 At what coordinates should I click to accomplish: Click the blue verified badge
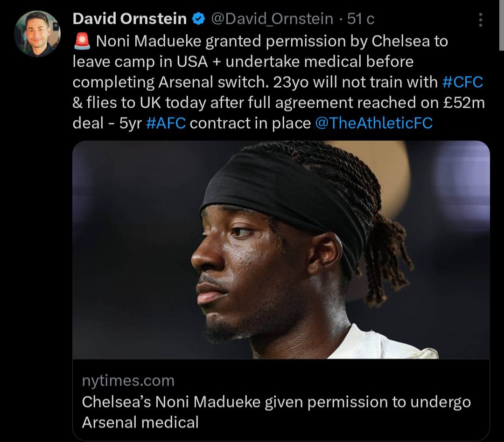tap(199, 19)
